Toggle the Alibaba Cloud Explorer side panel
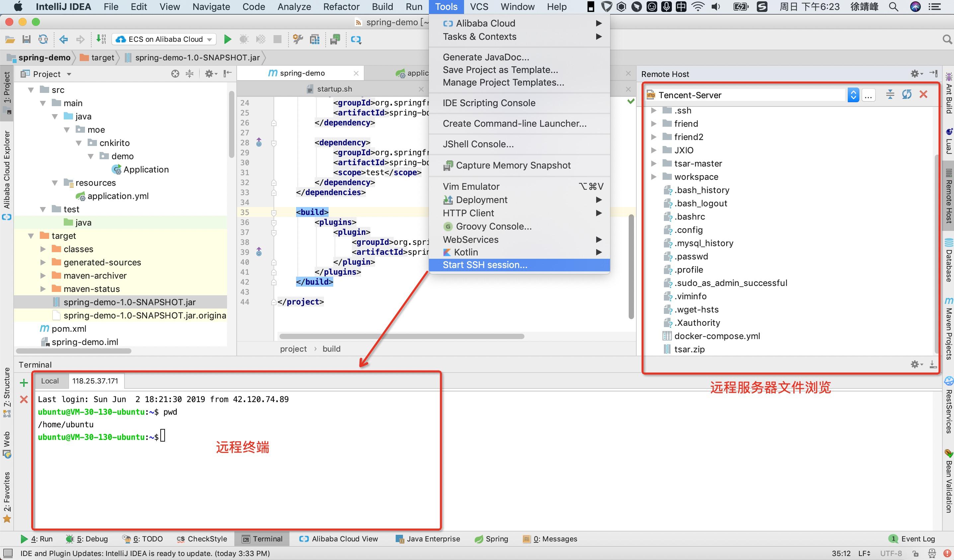 (7, 170)
